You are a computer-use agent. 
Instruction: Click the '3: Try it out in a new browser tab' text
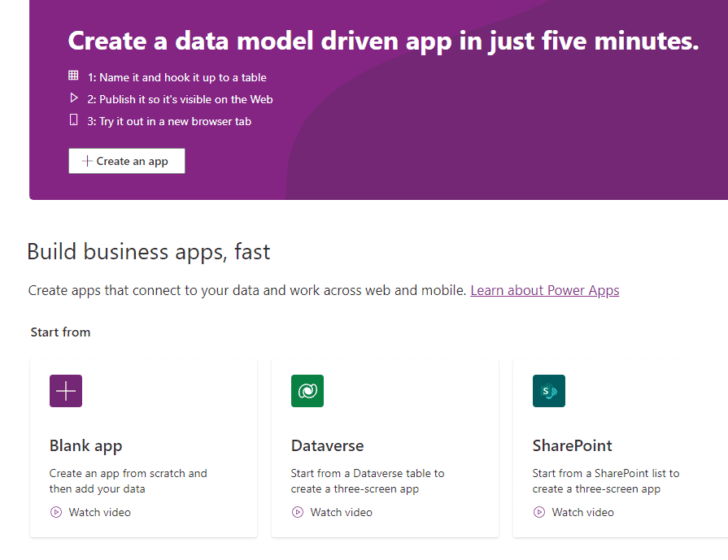coord(169,122)
